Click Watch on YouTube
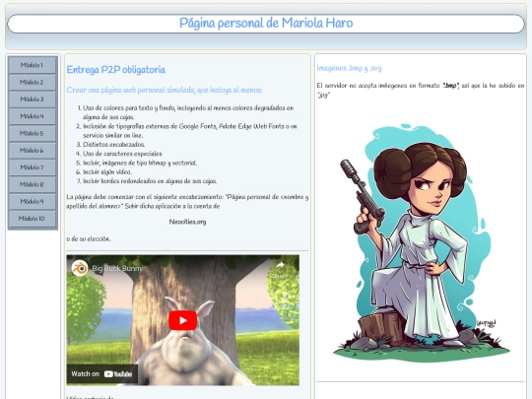This screenshot has height=399, width=532. pyautogui.click(x=101, y=374)
